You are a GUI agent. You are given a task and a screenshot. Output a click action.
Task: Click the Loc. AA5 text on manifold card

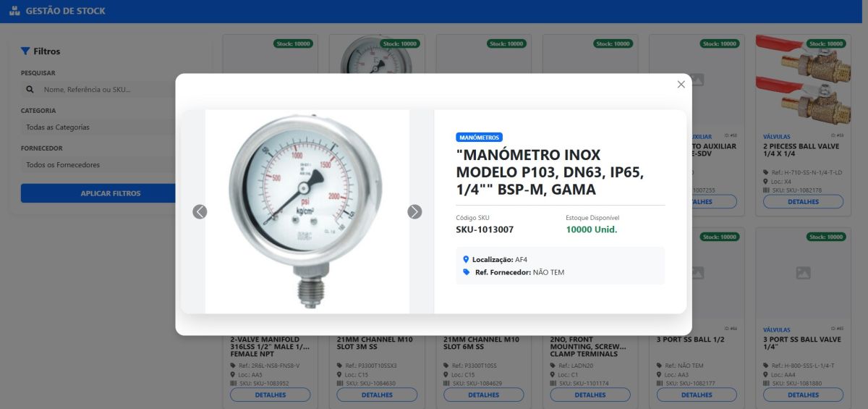pos(251,374)
